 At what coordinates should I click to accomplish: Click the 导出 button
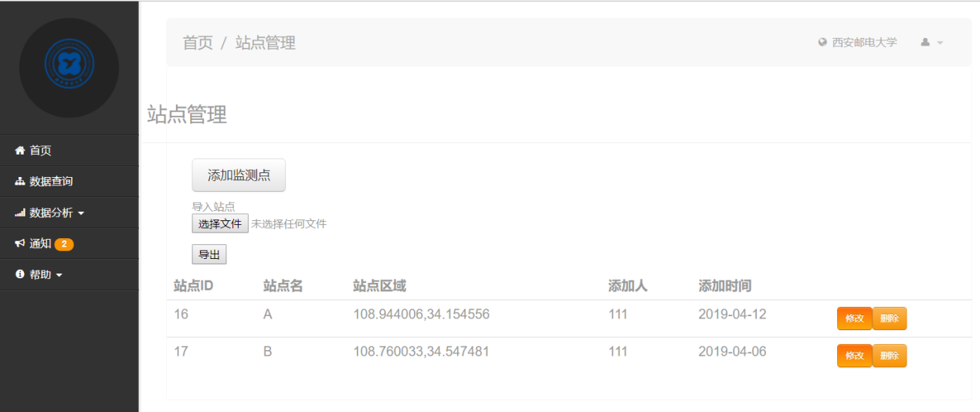[209, 254]
